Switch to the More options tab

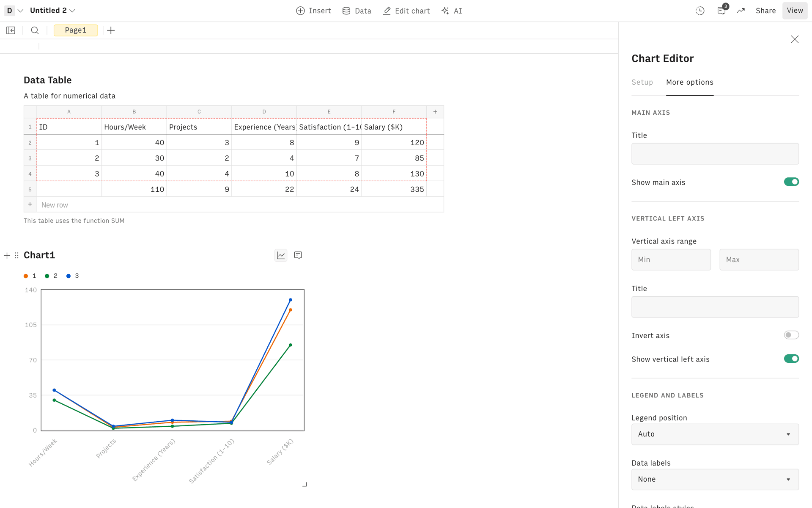[690, 82]
